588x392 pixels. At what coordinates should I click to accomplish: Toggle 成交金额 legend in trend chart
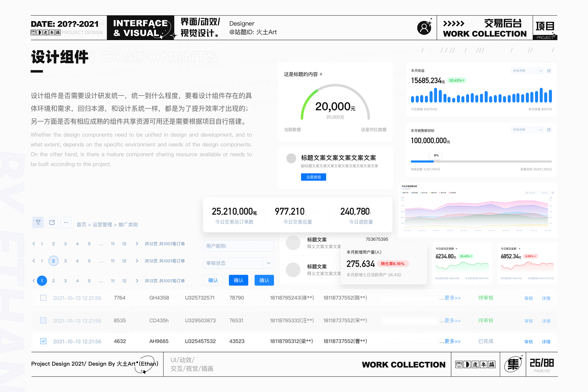pyautogui.click(x=452, y=193)
